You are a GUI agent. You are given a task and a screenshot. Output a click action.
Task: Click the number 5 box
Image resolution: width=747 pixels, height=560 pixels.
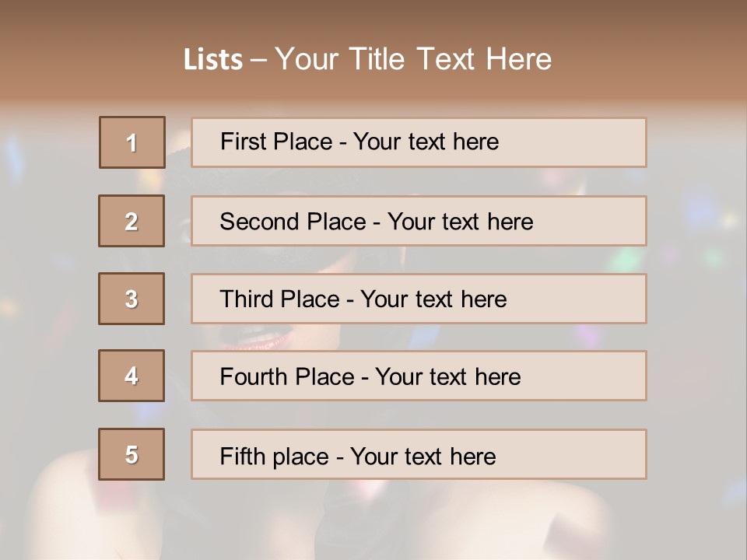(x=132, y=454)
